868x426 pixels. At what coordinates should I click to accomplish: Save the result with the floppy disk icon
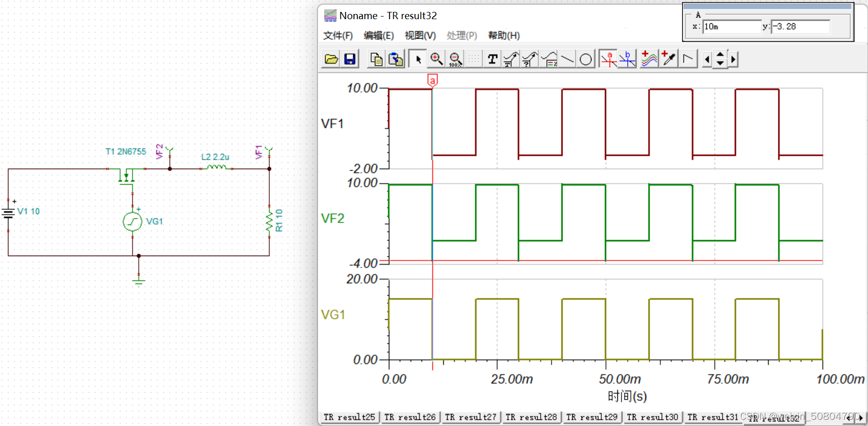pyautogui.click(x=350, y=59)
